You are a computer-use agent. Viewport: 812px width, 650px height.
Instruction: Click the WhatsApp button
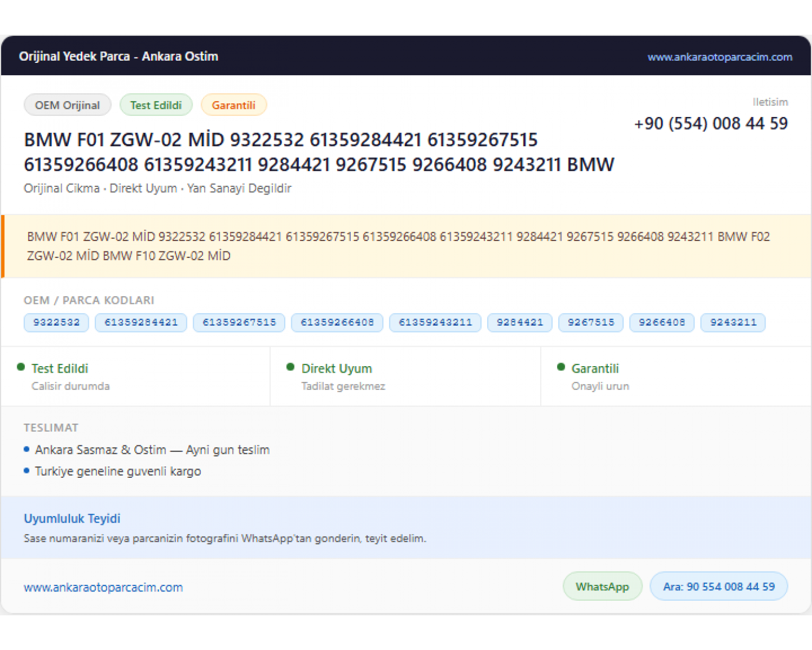(603, 587)
